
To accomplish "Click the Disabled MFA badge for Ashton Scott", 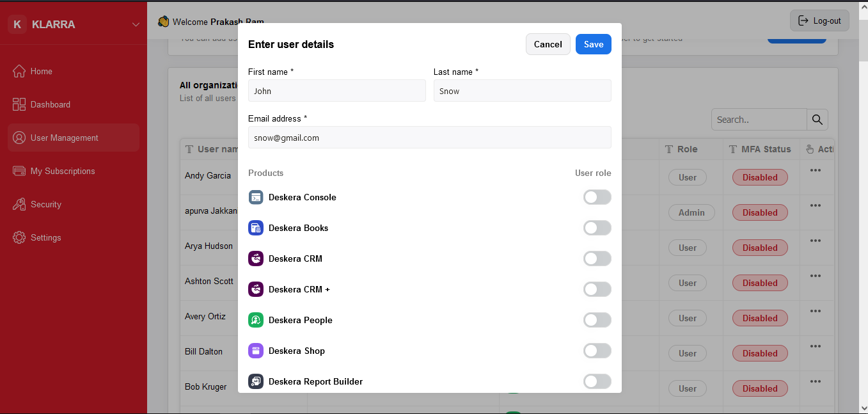I will click(x=760, y=283).
